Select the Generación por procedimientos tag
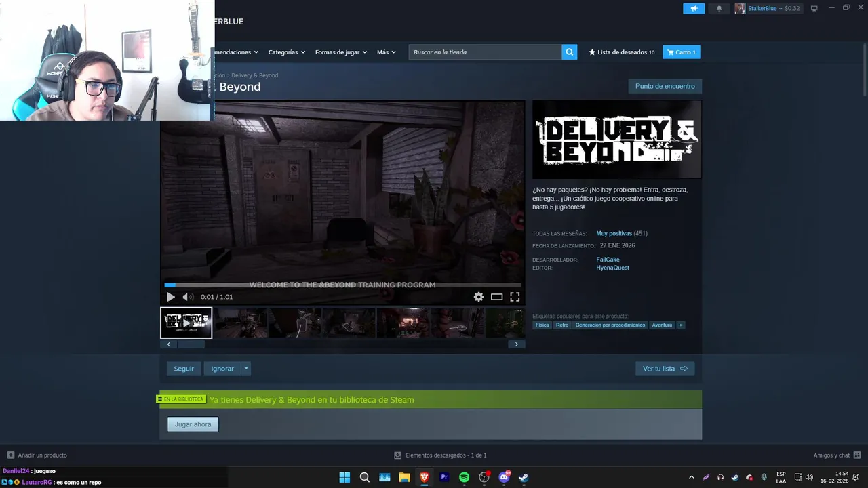 (610, 325)
